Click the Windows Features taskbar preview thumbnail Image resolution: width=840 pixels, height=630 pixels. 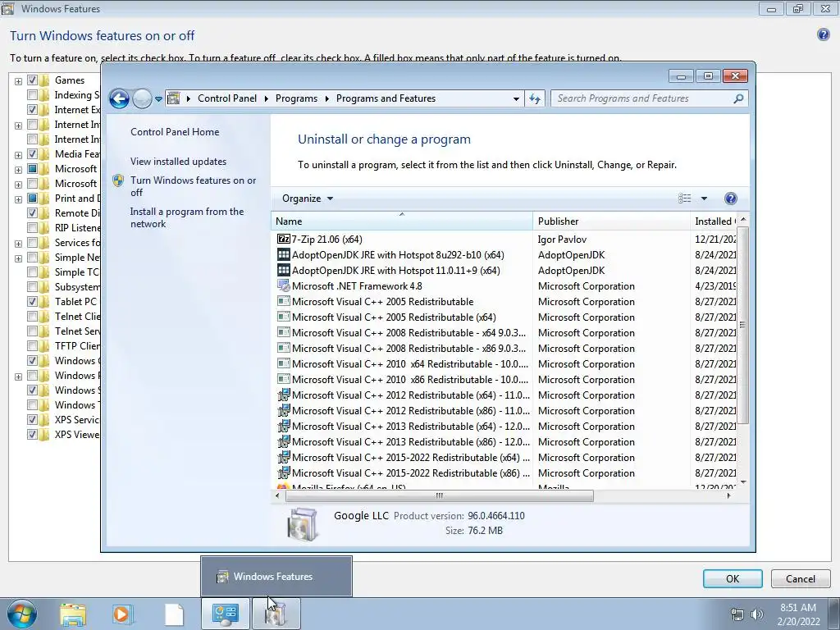[x=276, y=577]
